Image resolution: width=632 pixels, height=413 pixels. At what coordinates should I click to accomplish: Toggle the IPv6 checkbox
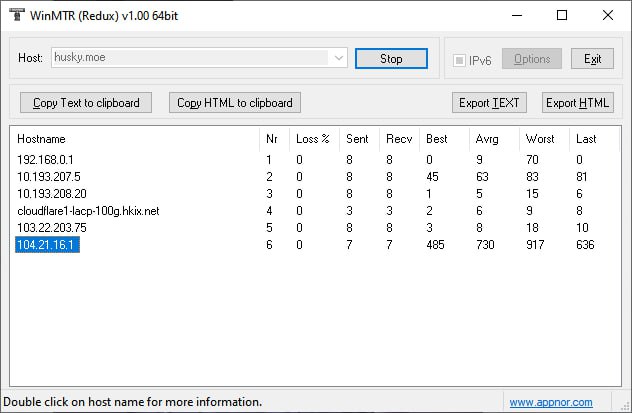[460, 60]
